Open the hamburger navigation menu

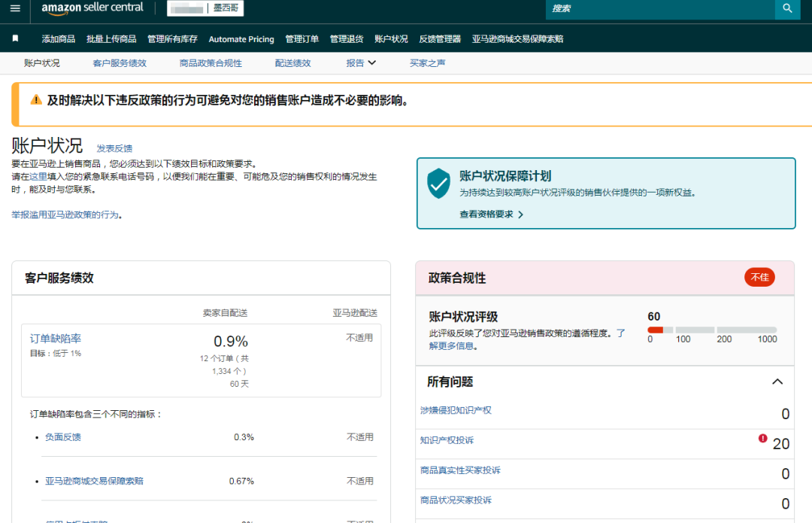tap(15, 8)
